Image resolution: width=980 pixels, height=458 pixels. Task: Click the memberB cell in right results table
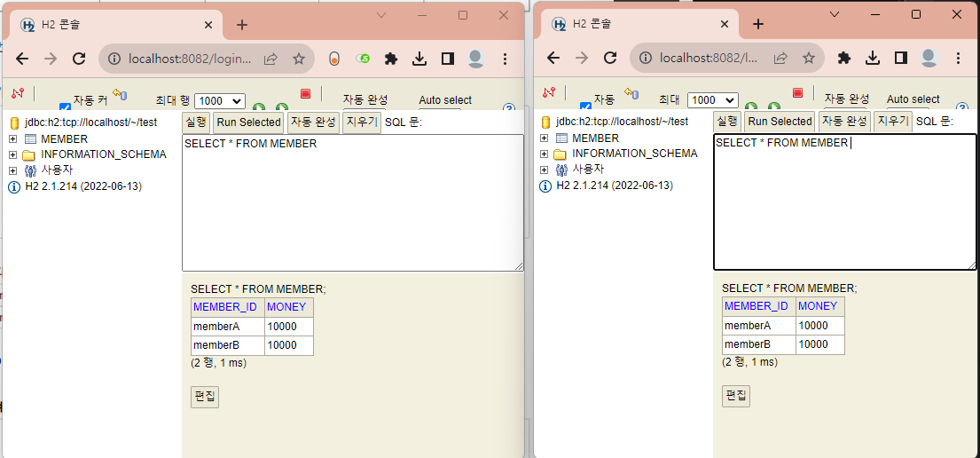(x=759, y=344)
